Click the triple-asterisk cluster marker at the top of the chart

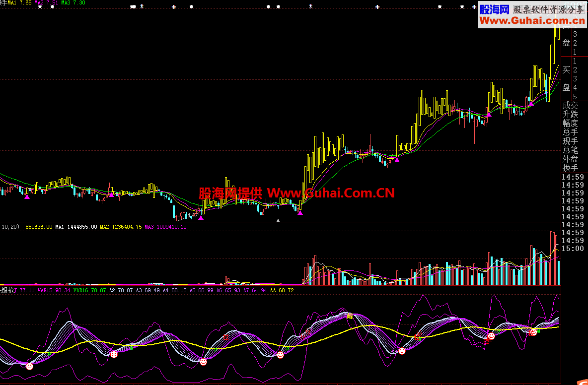133,7
